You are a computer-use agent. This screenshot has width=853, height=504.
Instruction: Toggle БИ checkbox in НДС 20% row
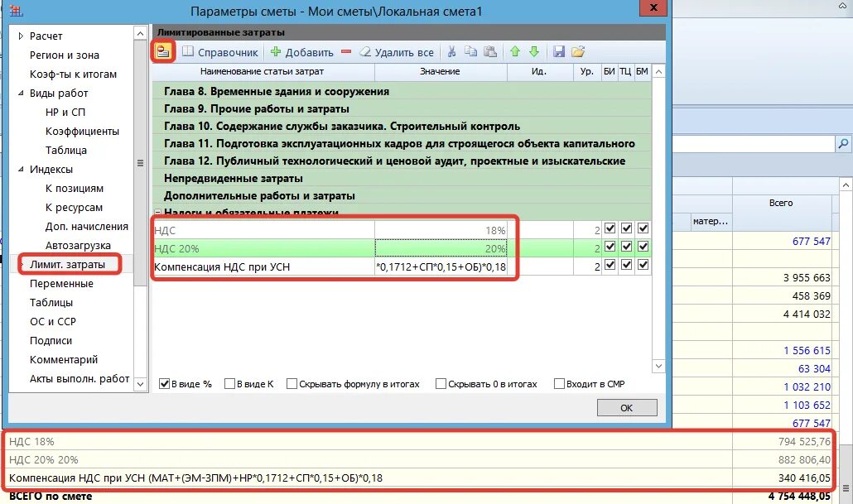point(610,247)
